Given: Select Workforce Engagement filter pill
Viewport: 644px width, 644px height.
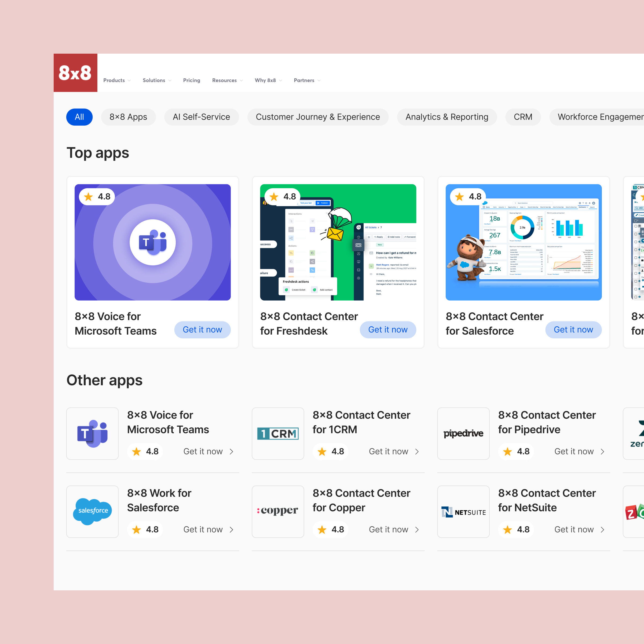Looking at the screenshot, I should pyautogui.click(x=597, y=117).
